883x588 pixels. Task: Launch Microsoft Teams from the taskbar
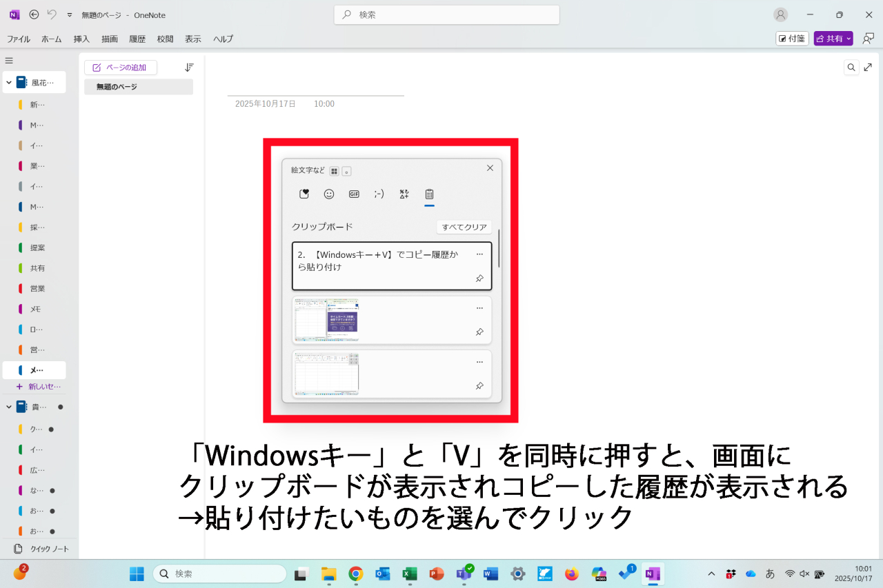click(x=464, y=574)
